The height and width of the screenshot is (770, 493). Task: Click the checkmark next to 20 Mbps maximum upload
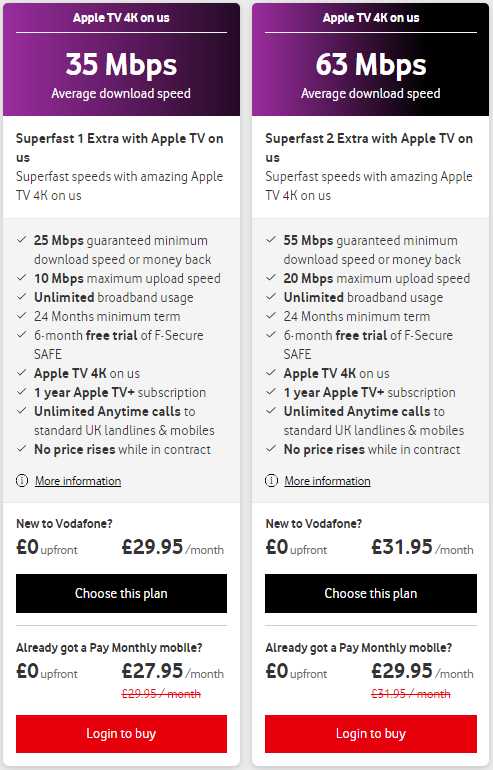click(271, 278)
